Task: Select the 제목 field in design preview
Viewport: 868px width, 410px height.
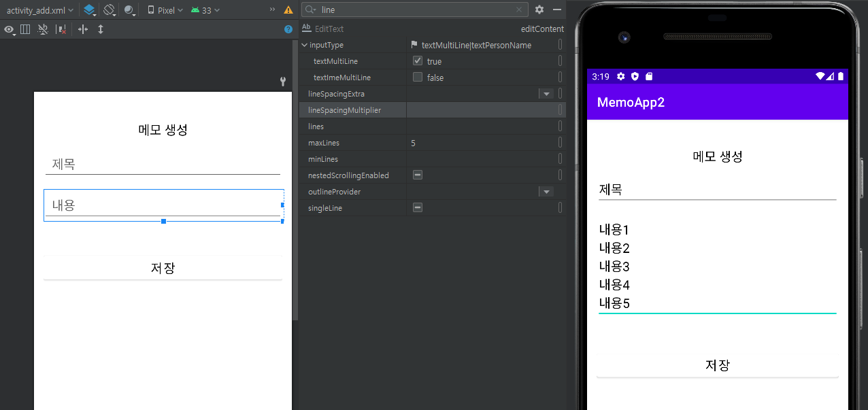Action: click(163, 165)
